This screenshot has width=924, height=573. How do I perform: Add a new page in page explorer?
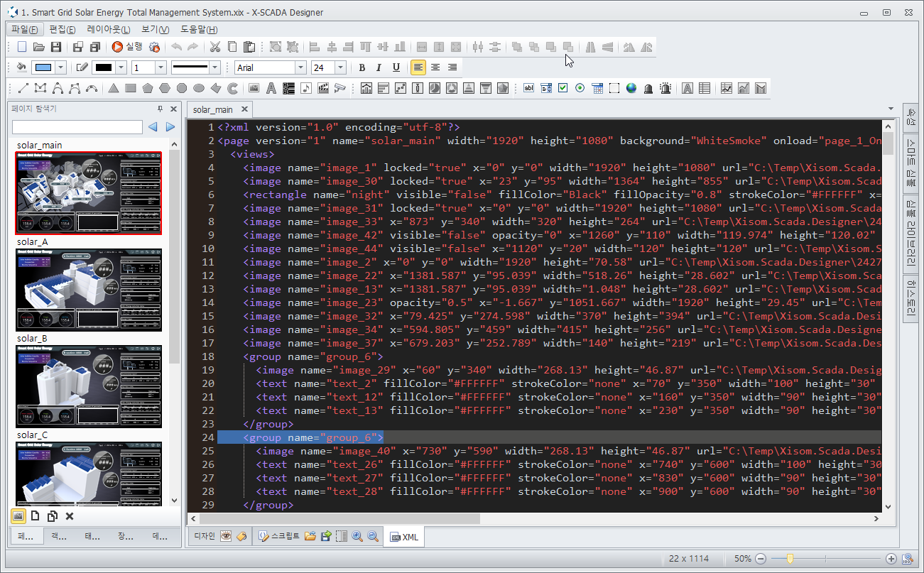tap(35, 516)
